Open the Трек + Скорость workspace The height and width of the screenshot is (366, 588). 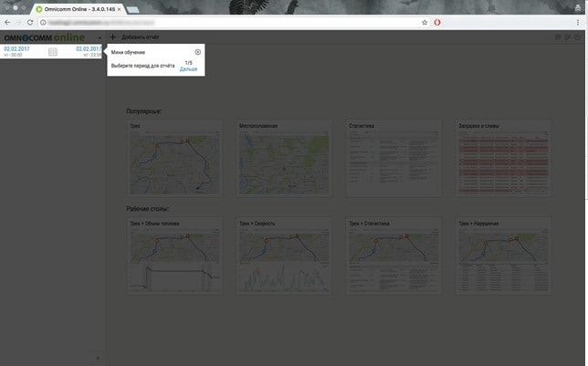[x=284, y=256]
